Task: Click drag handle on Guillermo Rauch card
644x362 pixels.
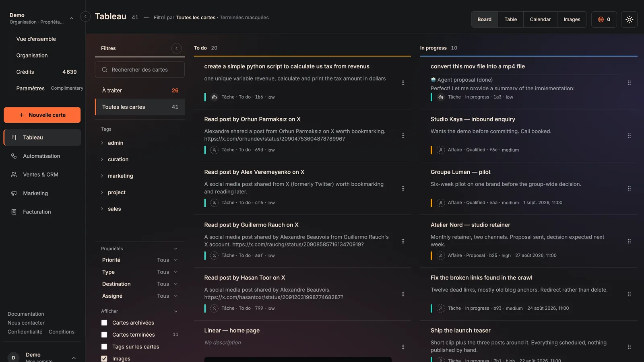Action: point(403,241)
